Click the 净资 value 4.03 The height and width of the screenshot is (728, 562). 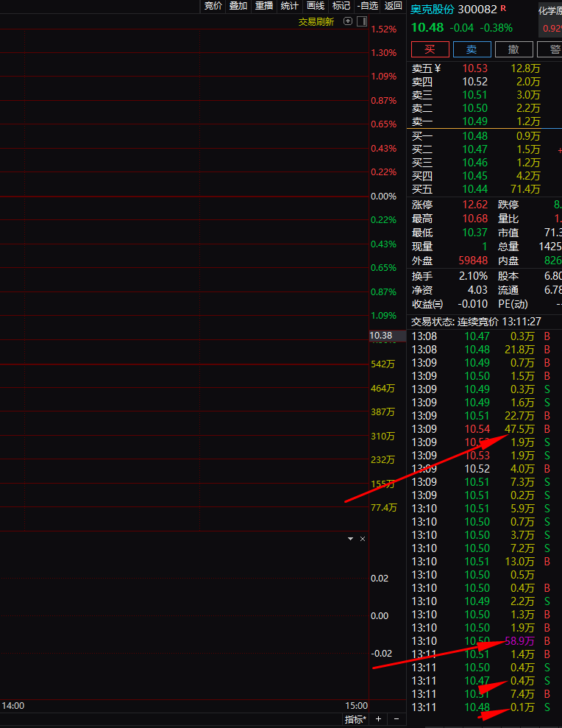pos(477,290)
